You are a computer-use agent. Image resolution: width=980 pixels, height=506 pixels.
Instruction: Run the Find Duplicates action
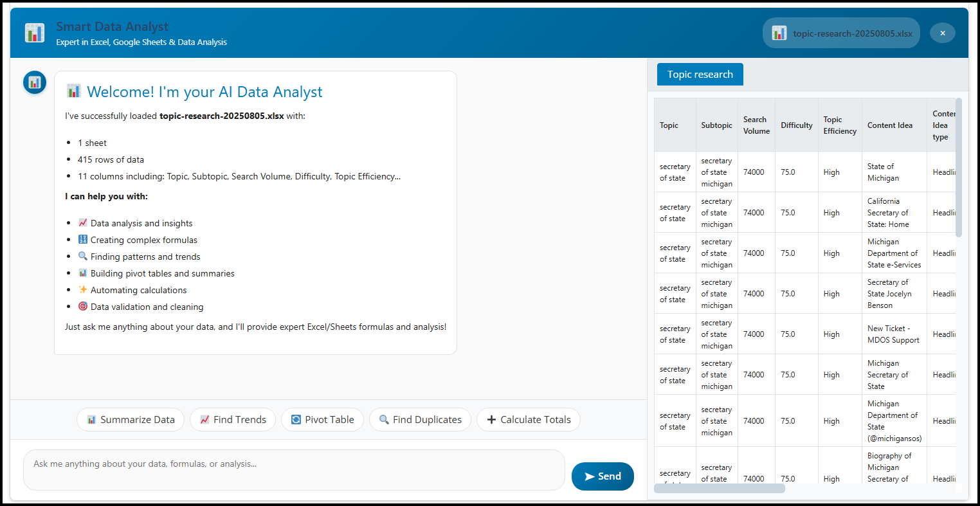[x=420, y=419]
